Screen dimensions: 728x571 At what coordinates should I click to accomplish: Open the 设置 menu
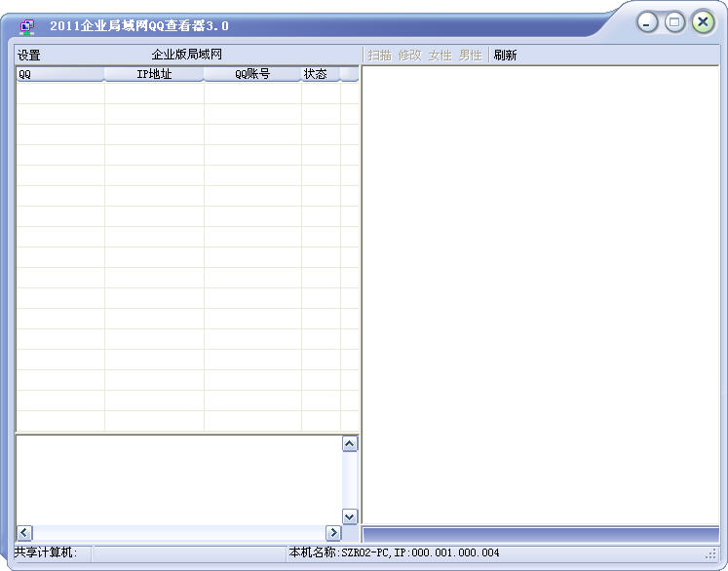coord(29,56)
